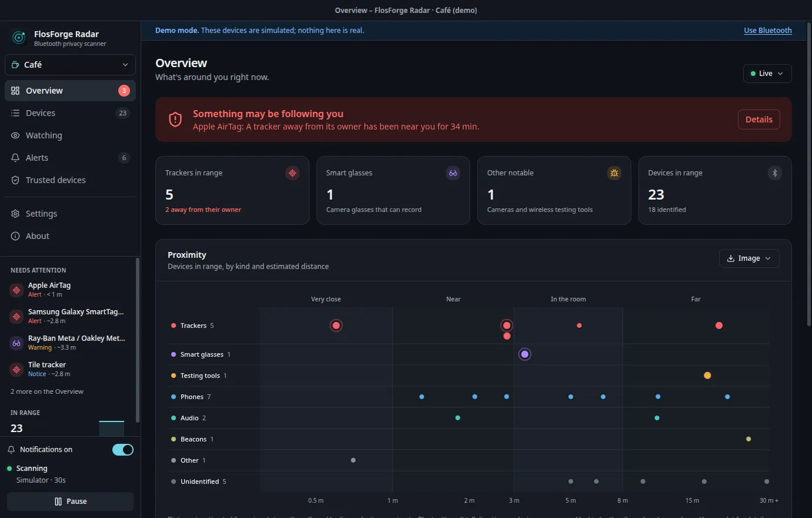Click the shield warning icon in alert banner
The height and width of the screenshot is (518, 812).
click(175, 119)
